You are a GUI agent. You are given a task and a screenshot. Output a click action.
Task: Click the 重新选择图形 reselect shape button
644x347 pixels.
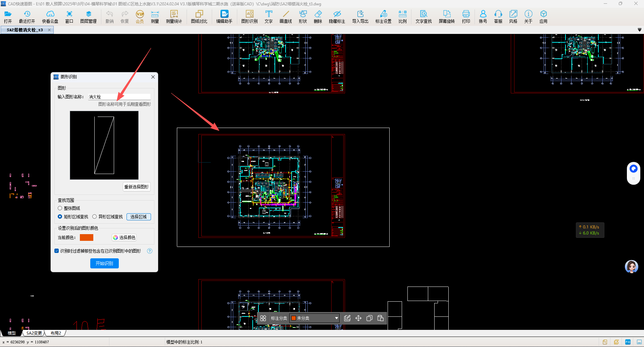pos(136,187)
